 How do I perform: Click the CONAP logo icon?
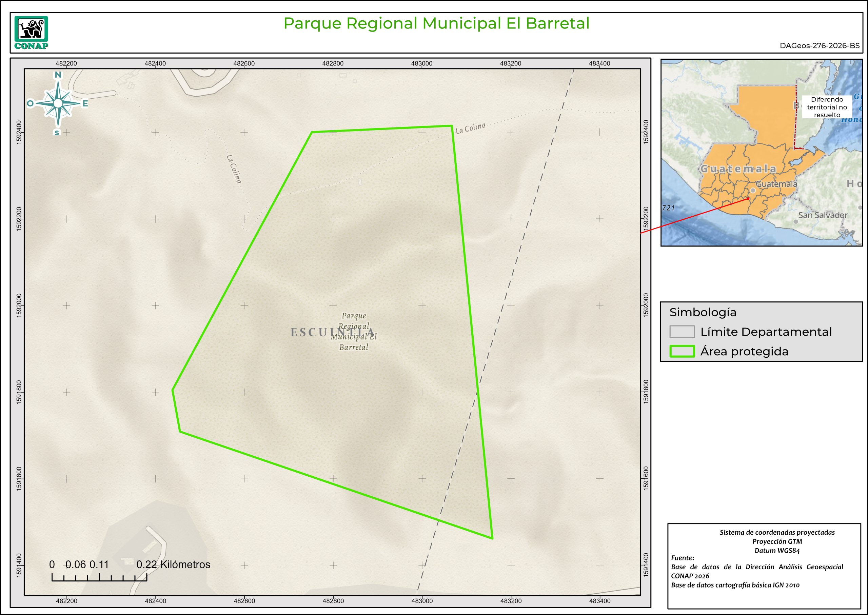tap(31, 29)
